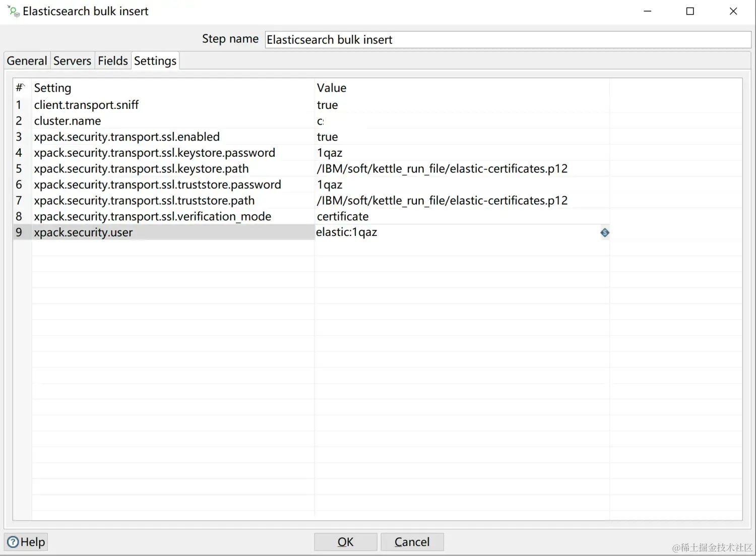Open the Servers tab

point(72,61)
